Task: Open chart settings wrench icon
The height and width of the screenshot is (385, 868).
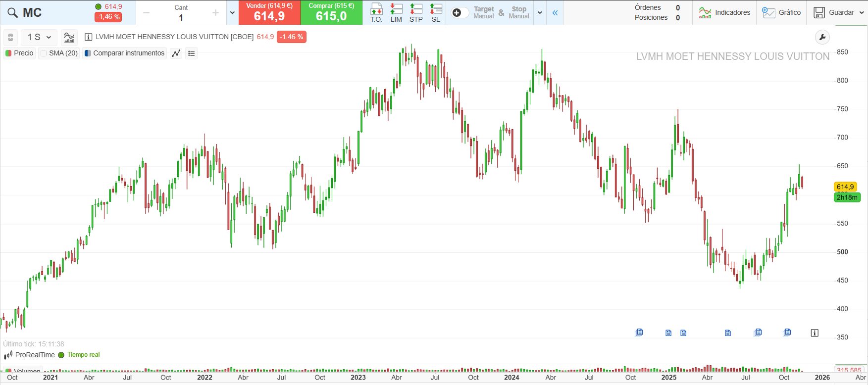Action: click(x=822, y=37)
